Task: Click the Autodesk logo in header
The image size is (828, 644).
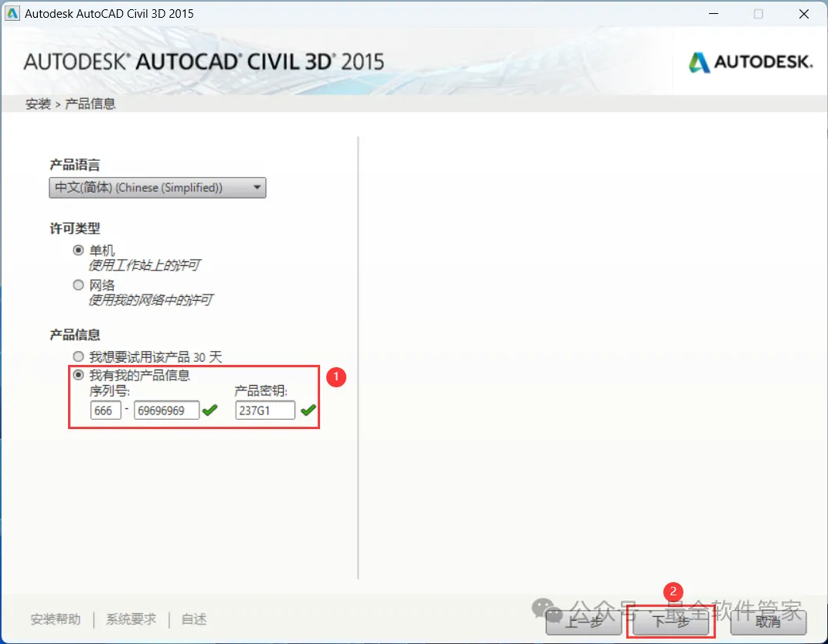Action: [x=750, y=63]
